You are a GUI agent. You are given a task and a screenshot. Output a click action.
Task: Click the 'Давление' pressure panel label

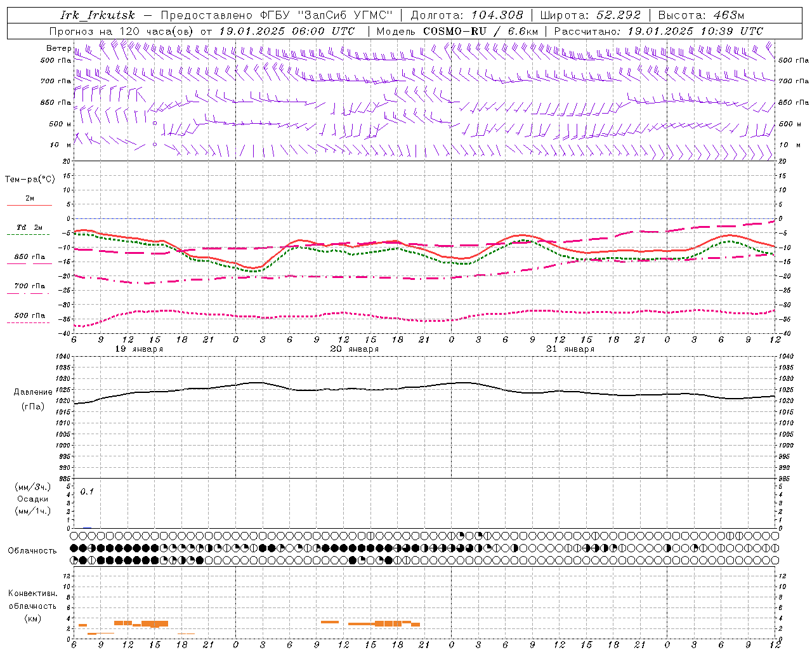pyautogui.click(x=33, y=392)
